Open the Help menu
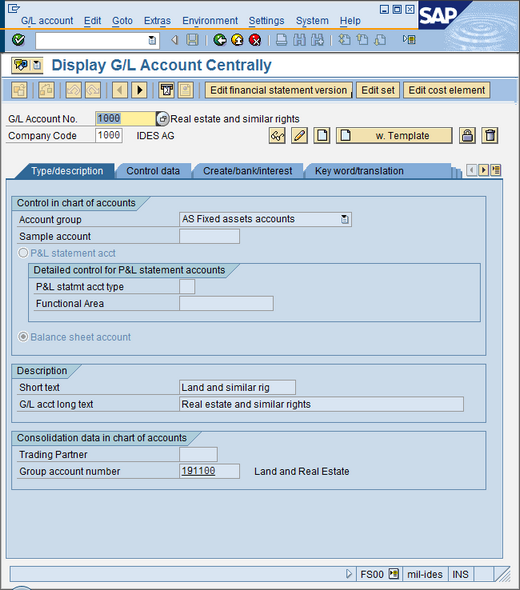520x590 pixels. (x=350, y=20)
